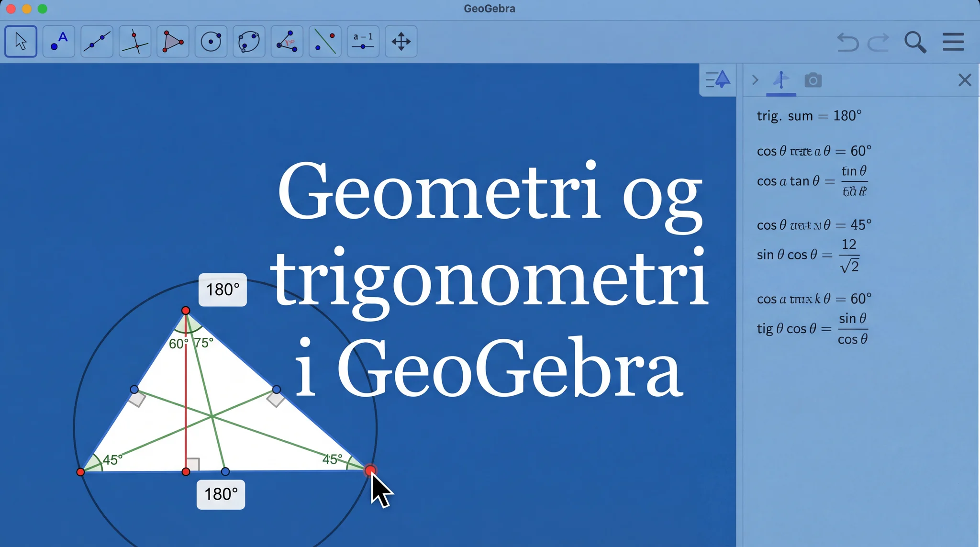Click the lower 180° label box
The width and height of the screenshot is (980, 547).
[221, 494]
